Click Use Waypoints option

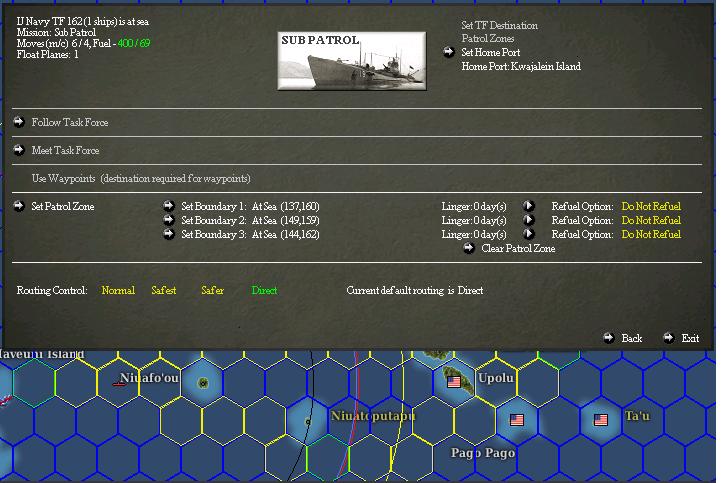[141, 178]
